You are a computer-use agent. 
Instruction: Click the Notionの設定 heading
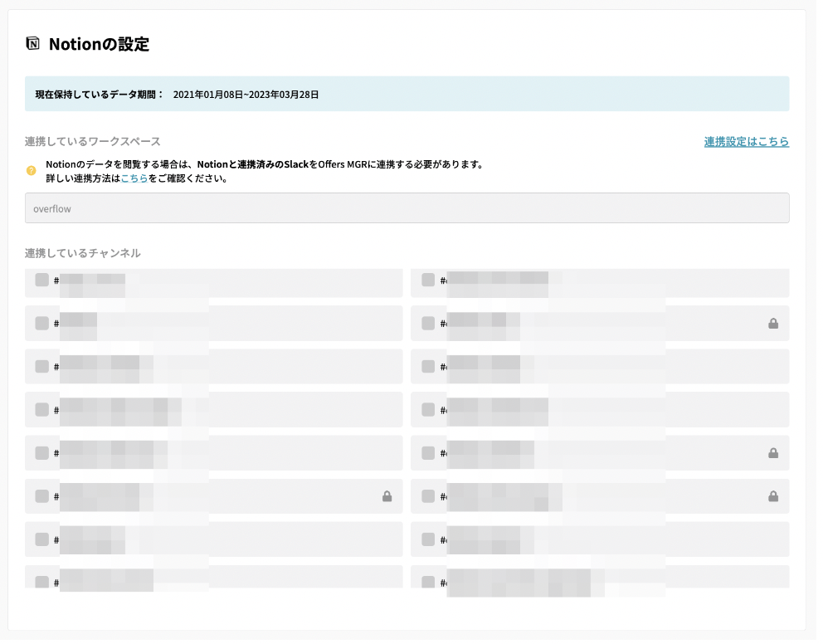click(x=100, y=45)
